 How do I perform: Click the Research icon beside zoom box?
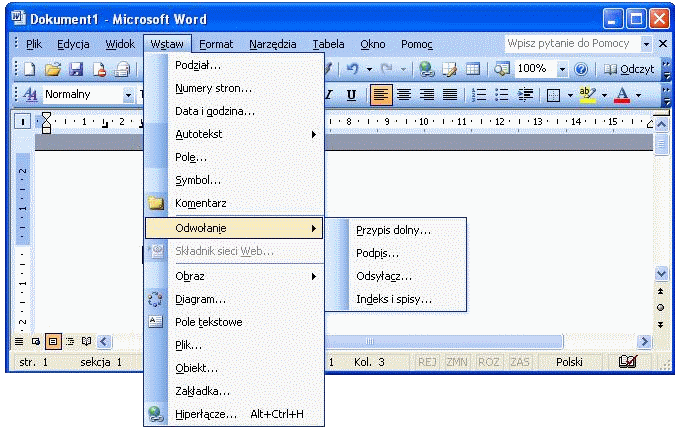(x=502, y=69)
